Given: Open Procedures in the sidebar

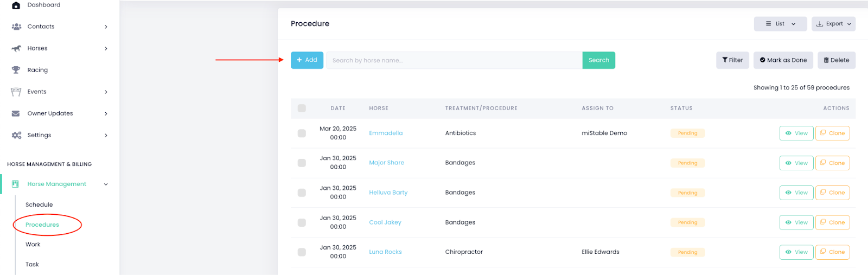Looking at the screenshot, I should [42, 225].
